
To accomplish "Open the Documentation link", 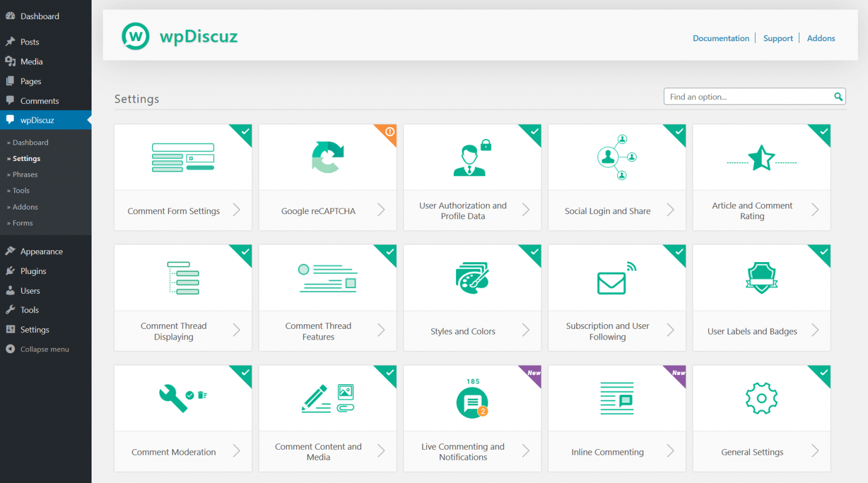I will 721,38.
